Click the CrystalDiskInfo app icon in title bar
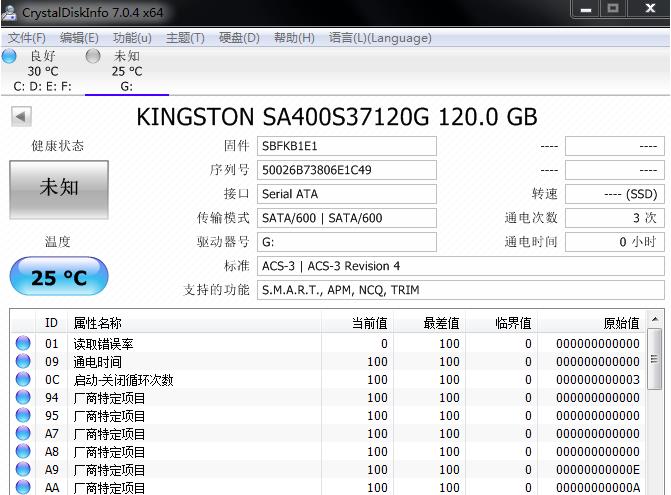 coord(10,10)
